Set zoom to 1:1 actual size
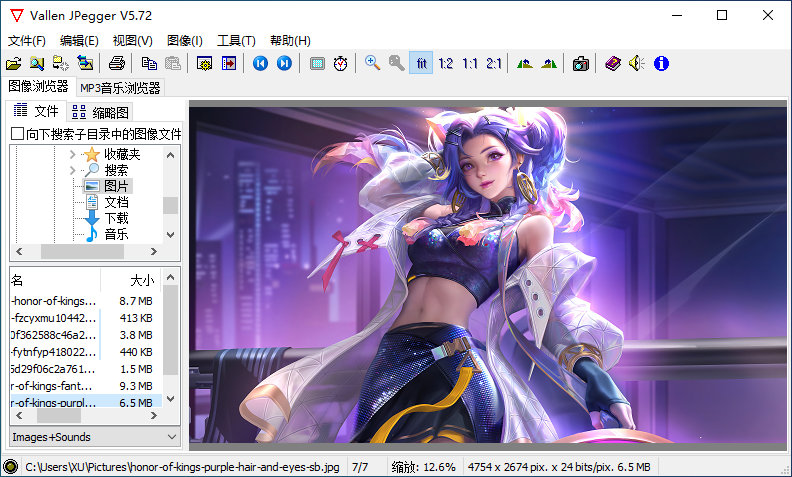Screen dimensions: 792x477 470,64
